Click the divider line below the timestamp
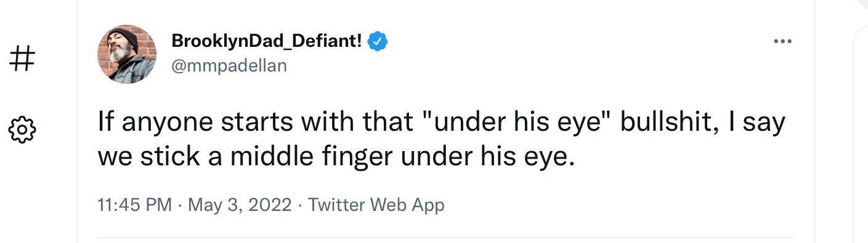 (446, 237)
